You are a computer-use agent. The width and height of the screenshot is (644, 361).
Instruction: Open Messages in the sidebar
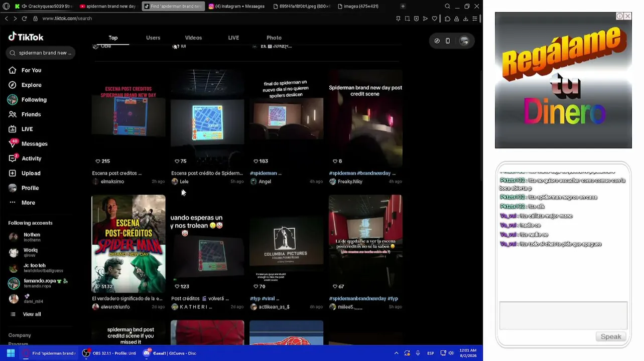click(28, 144)
